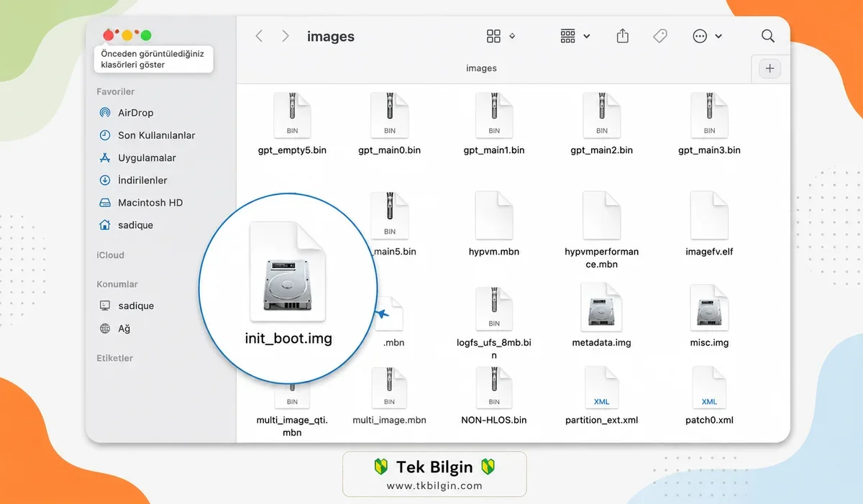This screenshot has height=504, width=863.
Task: Select the hypvm.mbn file
Action: [x=494, y=225]
